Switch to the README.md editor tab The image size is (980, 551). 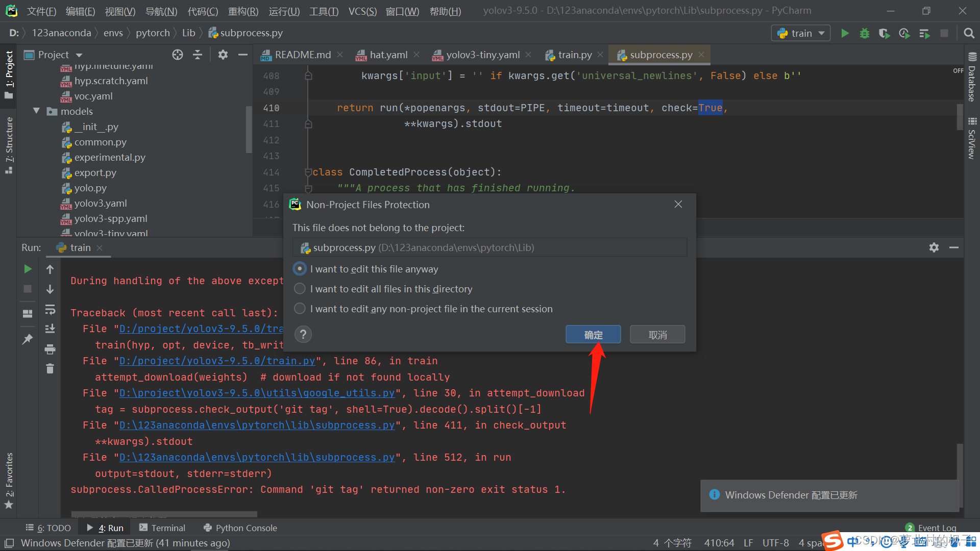[302, 55]
